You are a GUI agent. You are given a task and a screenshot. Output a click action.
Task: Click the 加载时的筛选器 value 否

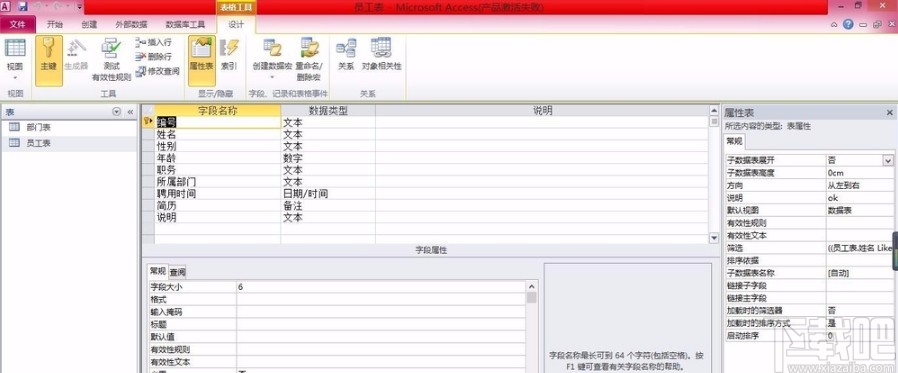(x=860, y=311)
